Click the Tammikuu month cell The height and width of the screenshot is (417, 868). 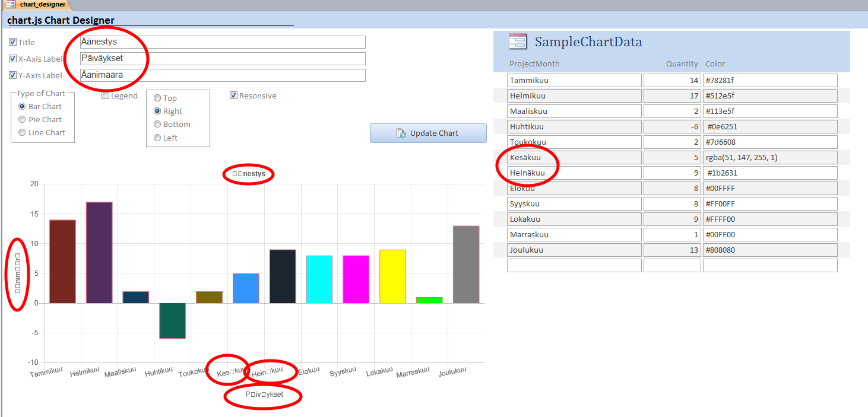tap(574, 80)
